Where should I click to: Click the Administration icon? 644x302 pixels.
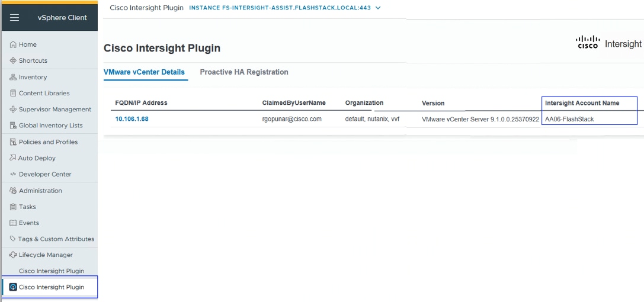click(13, 191)
